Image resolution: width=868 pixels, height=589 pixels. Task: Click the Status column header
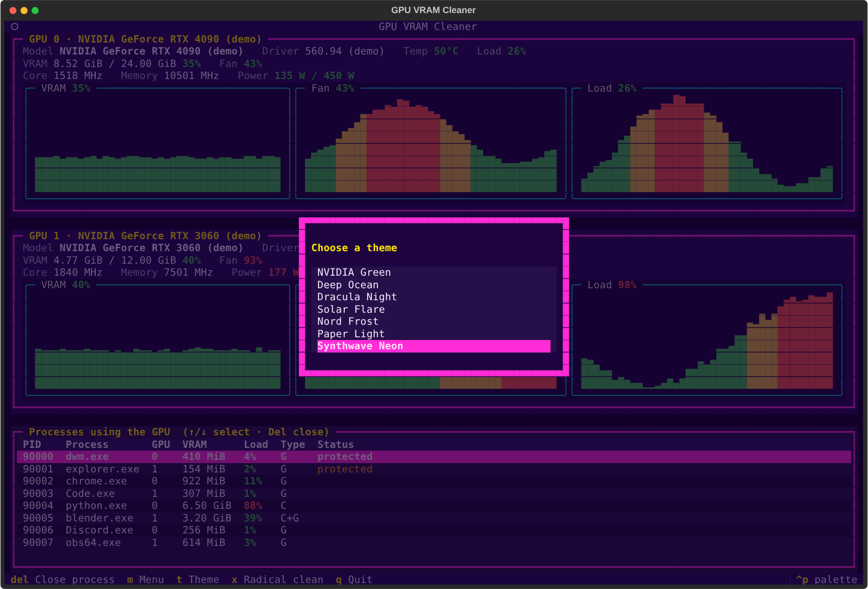pyautogui.click(x=335, y=445)
